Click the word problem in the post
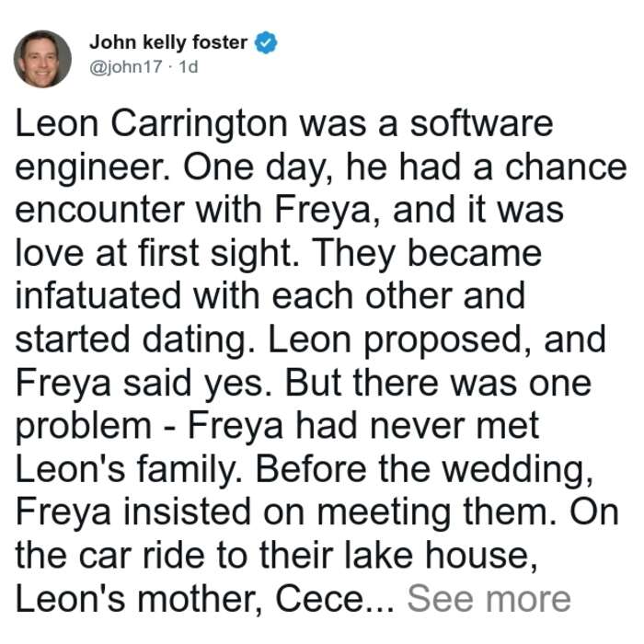Image resolution: width=644 pixels, height=644 pixels. pos(84,426)
